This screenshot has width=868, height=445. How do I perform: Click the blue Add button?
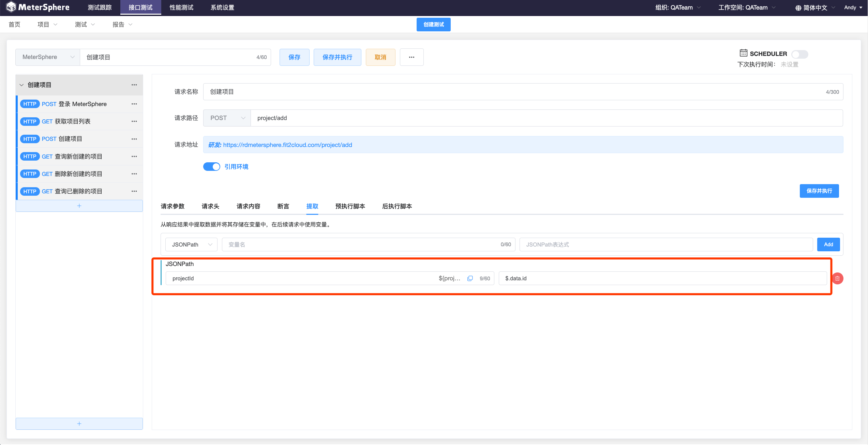(828, 244)
